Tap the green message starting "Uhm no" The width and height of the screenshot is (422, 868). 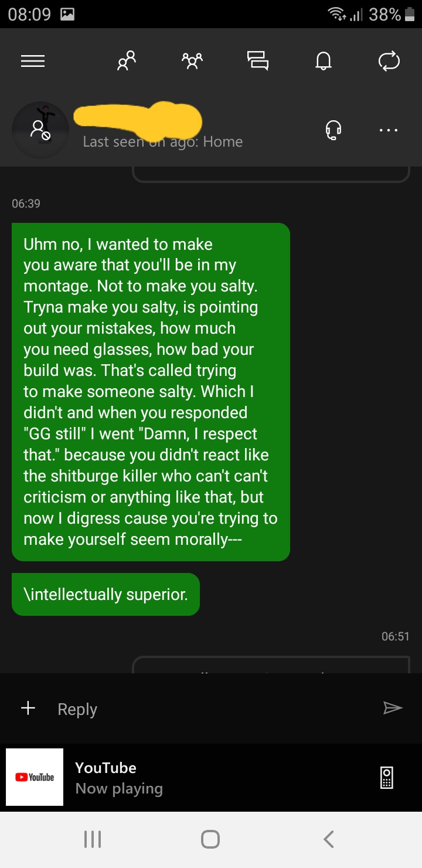[151, 392]
